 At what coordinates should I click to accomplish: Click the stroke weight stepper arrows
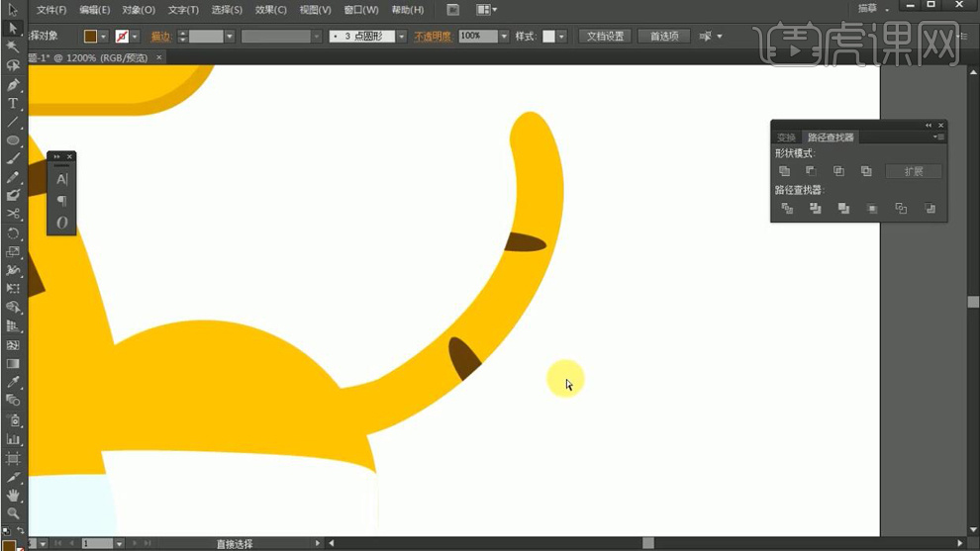182,37
